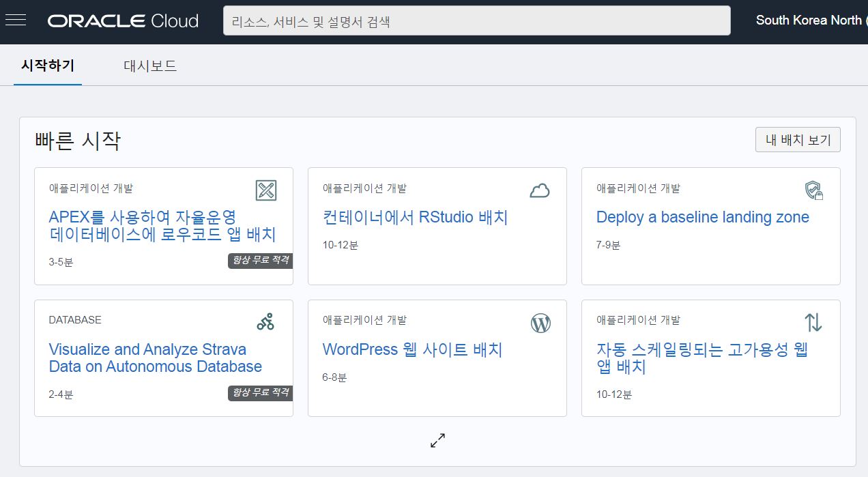Click the DATABASE category label
The width and height of the screenshot is (868, 477).
[75, 320]
